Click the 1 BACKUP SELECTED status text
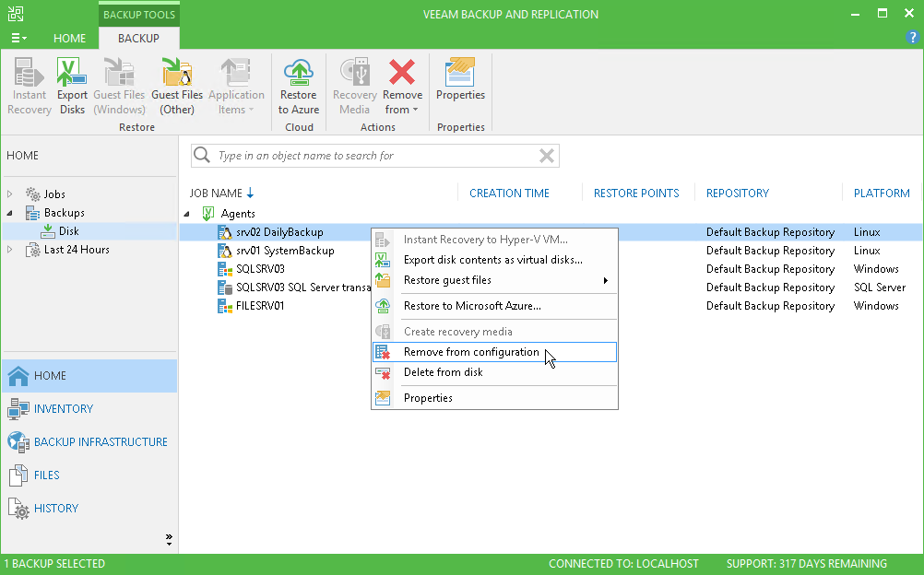 [54, 564]
